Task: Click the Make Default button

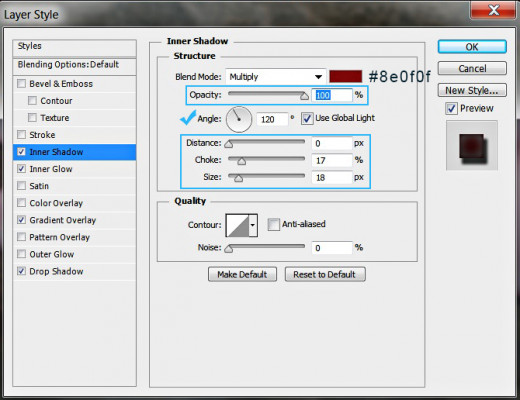Action: pyautogui.click(x=242, y=274)
